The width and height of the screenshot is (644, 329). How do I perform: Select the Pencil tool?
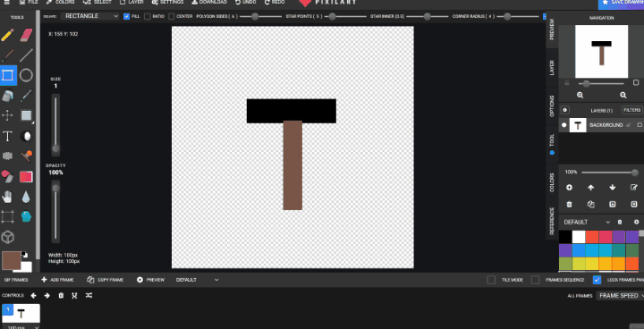tap(7, 35)
